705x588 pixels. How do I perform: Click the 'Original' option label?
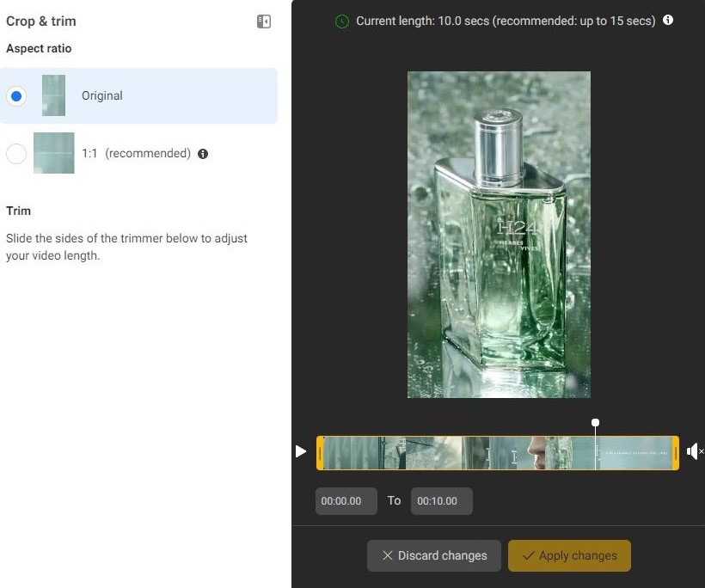click(102, 95)
